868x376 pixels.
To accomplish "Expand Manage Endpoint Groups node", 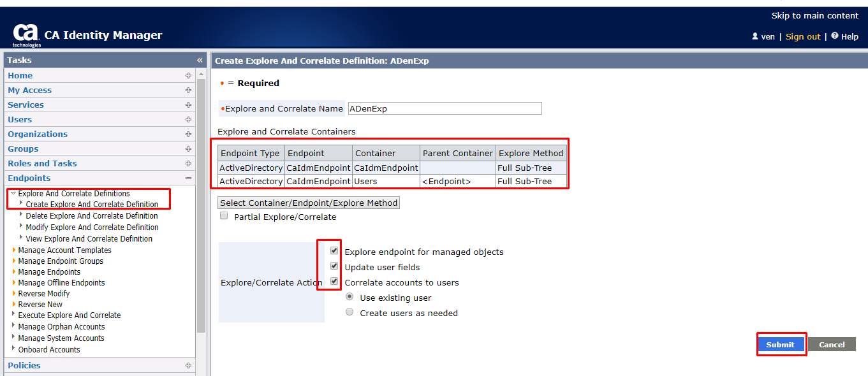I will tap(13, 261).
